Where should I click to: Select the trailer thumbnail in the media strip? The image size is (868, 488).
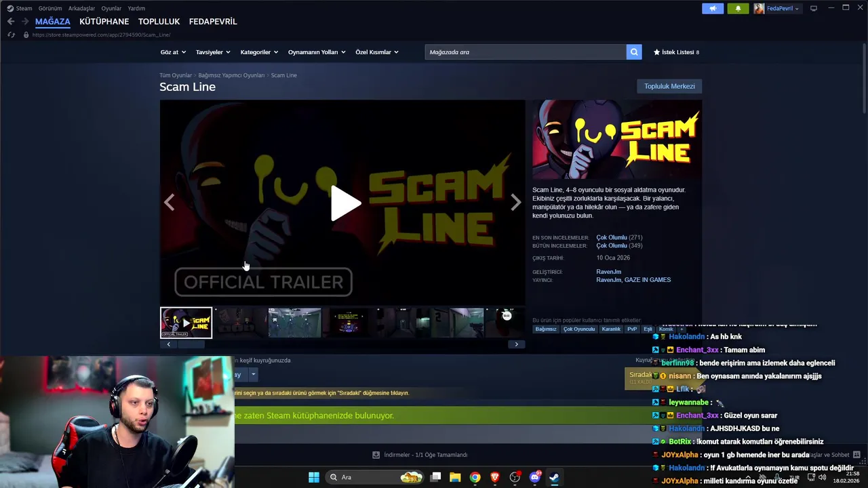tap(186, 323)
